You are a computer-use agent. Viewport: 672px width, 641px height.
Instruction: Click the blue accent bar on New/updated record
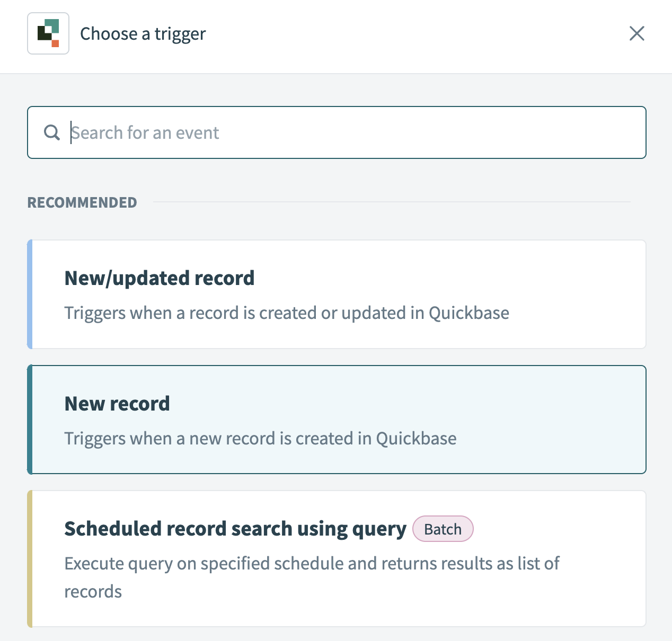click(30, 294)
